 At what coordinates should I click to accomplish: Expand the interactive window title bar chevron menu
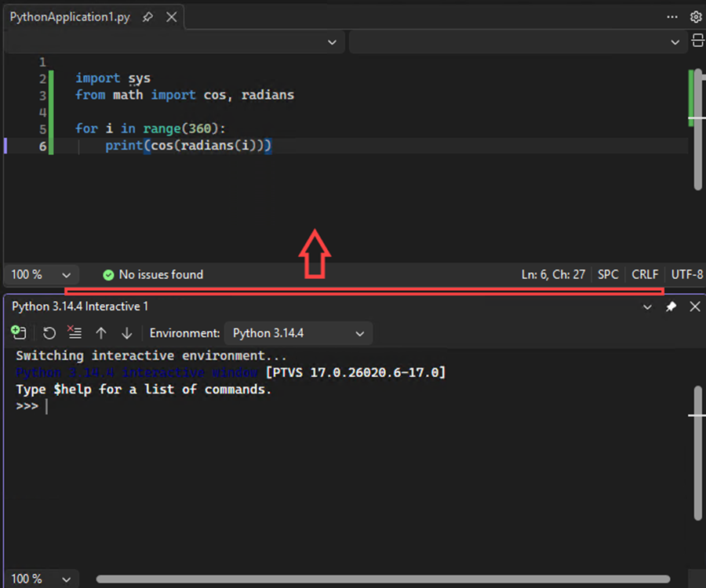pos(646,307)
